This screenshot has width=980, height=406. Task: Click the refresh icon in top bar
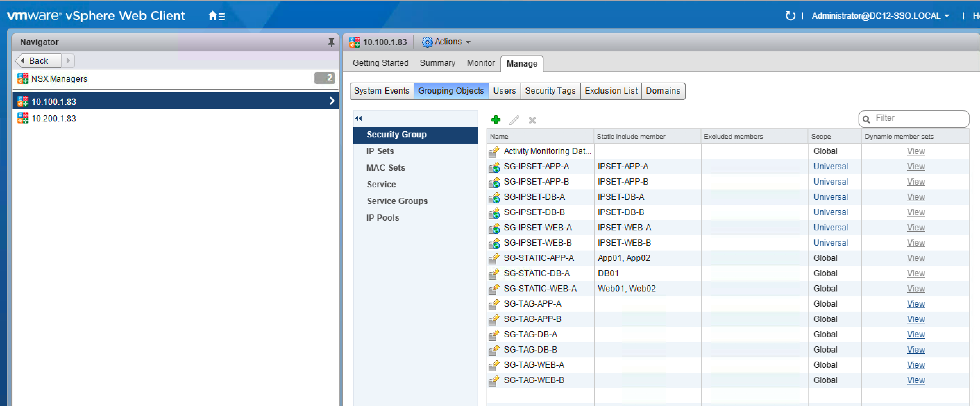[x=790, y=16]
